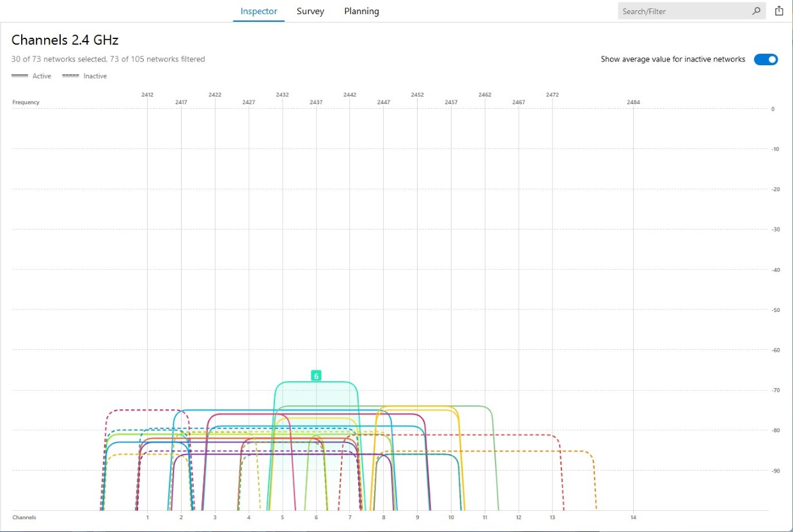Viewport: 793px width, 532px height.
Task: Click the share icon in top-right corner
Action: click(x=779, y=11)
